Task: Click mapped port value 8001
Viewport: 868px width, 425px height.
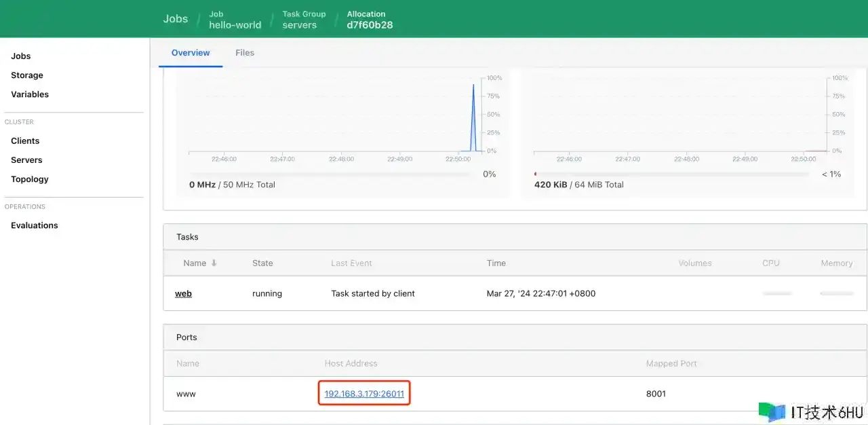Action: (x=656, y=394)
